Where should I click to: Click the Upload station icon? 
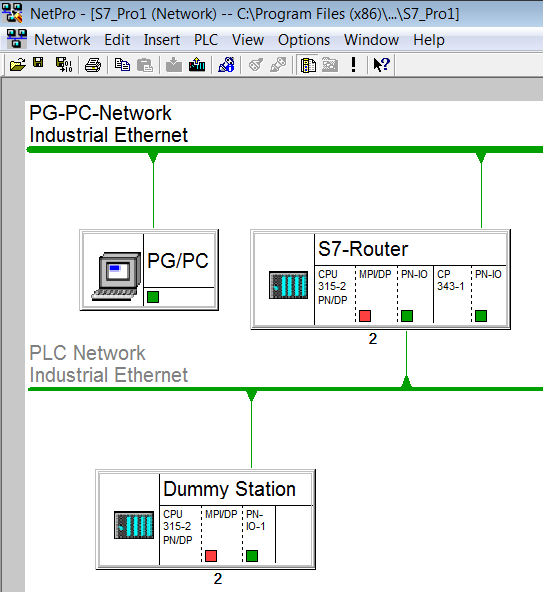pos(197,65)
